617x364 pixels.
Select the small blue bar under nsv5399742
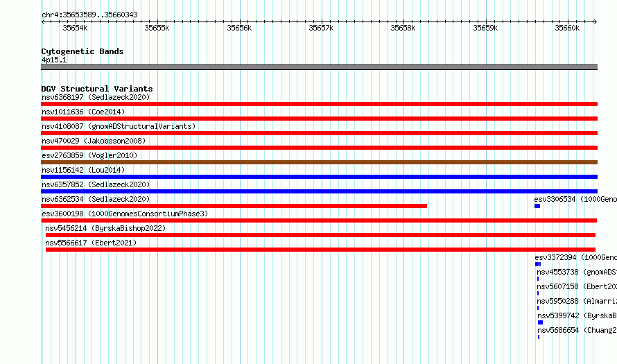[540, 322]
